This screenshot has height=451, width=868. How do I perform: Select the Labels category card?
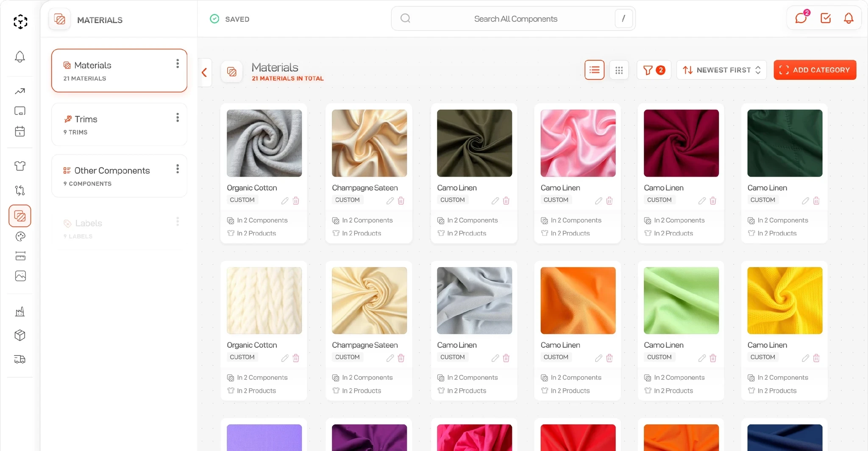[119, 228]
